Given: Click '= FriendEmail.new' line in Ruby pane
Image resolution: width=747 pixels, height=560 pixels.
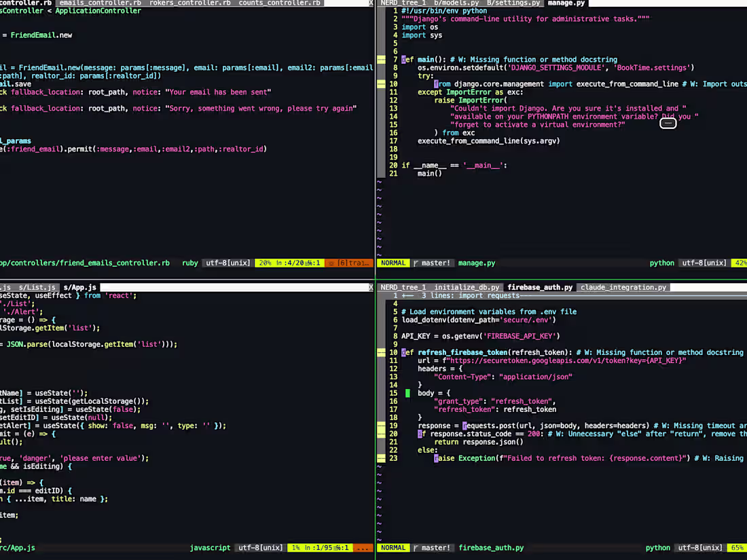Looking at the screenshot, I should (x=37, y=35).
